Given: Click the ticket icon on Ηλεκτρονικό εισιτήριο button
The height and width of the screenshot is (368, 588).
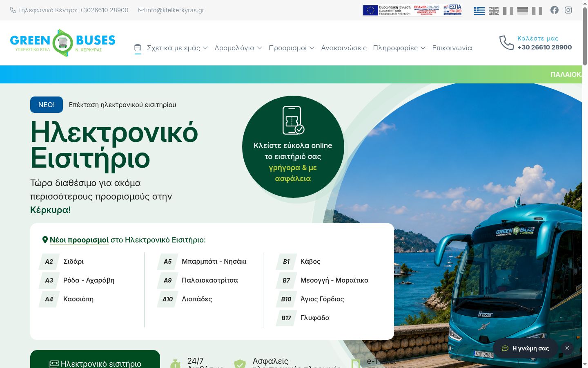Looking at the screenshot, I should coord(53,364).
